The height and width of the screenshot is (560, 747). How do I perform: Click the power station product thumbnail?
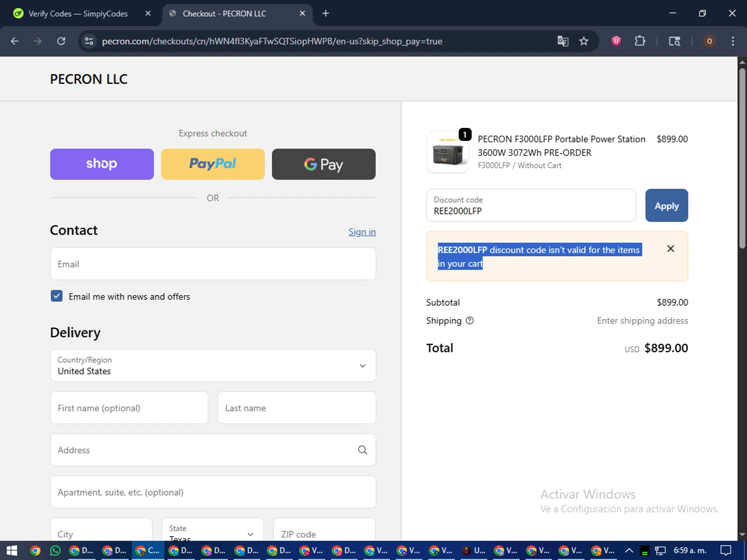point(447,152)
